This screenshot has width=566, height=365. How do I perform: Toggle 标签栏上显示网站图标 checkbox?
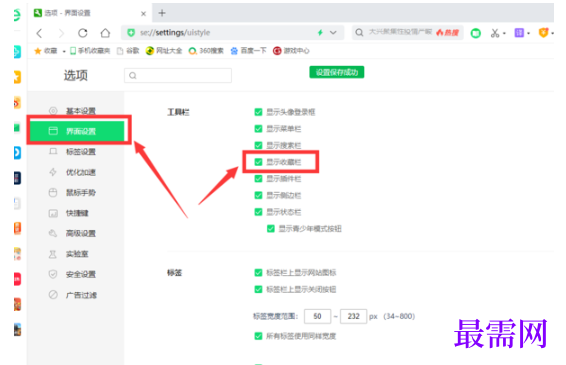click(258, 273)
